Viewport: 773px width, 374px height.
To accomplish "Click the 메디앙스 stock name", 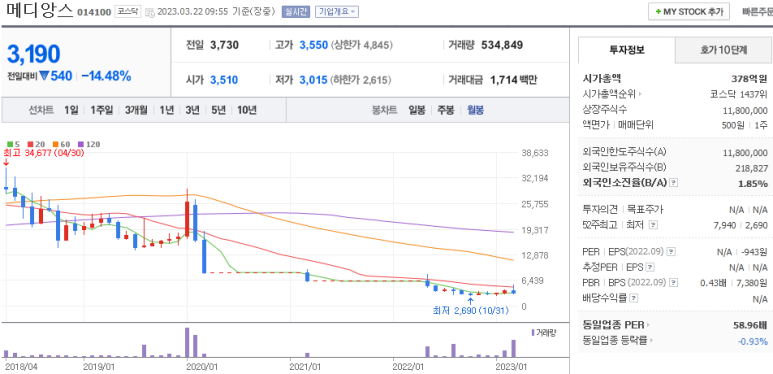I will tap(39, 10).
